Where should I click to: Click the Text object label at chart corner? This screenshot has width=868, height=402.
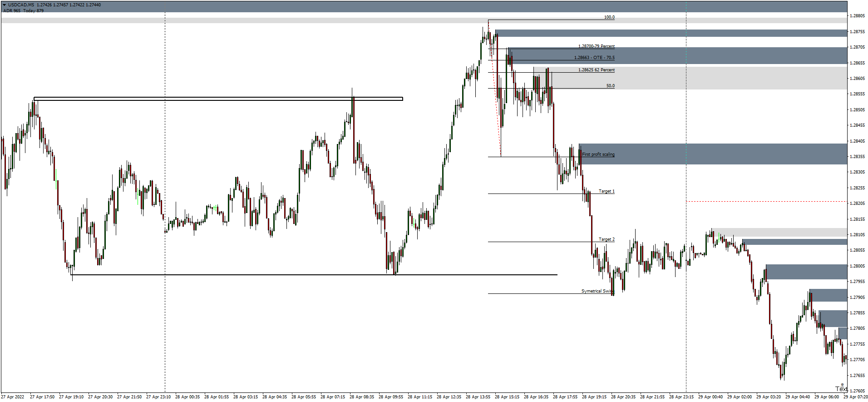[x=841, y=389]
